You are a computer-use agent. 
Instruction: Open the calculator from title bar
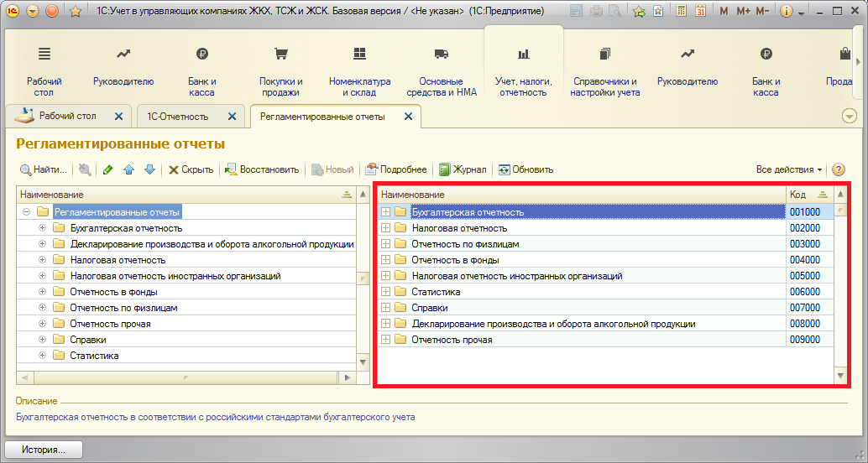[x=681, y=12]
